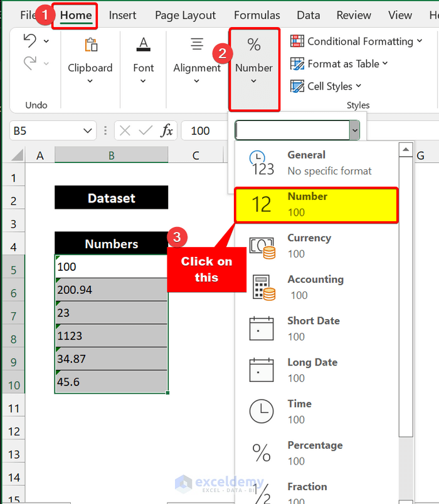The height and width of the screenshot is (504, 439).
Task: Open the Undo history dropdown arrow
Action: [46, 41]
